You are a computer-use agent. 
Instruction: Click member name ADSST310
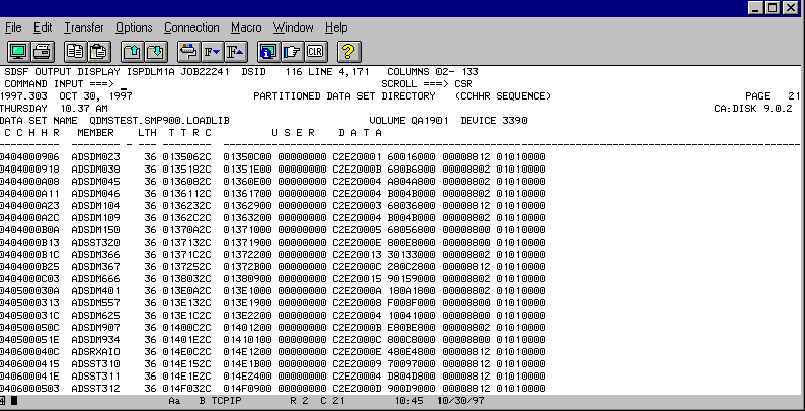click(x=96, y=364)
